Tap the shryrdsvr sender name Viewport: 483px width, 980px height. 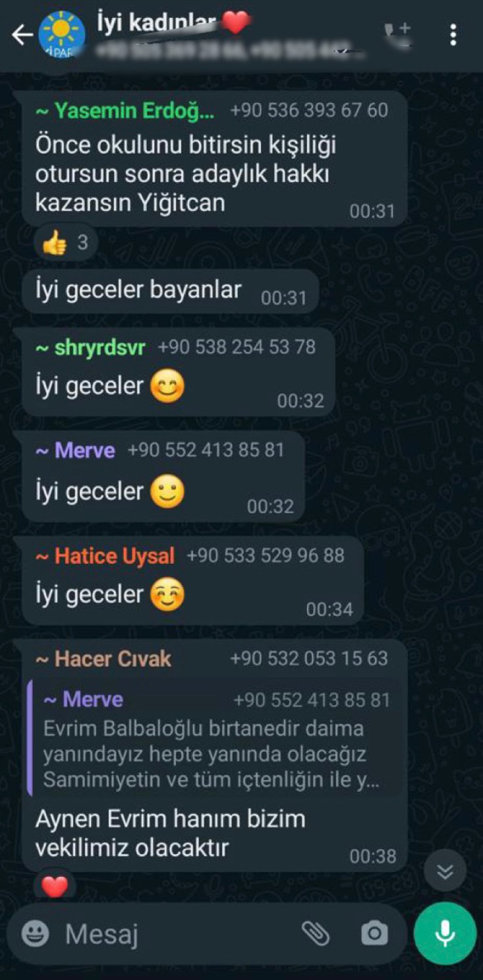tap(90, 348)
